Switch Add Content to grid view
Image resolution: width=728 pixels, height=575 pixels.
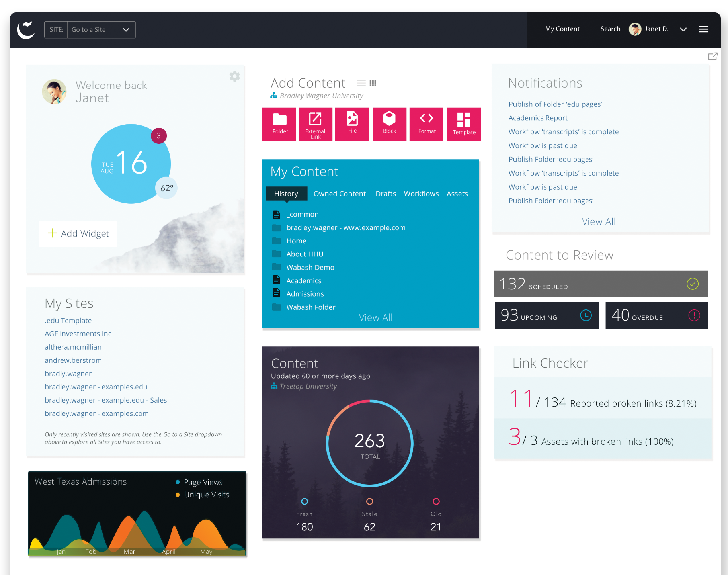coord(373,83)
